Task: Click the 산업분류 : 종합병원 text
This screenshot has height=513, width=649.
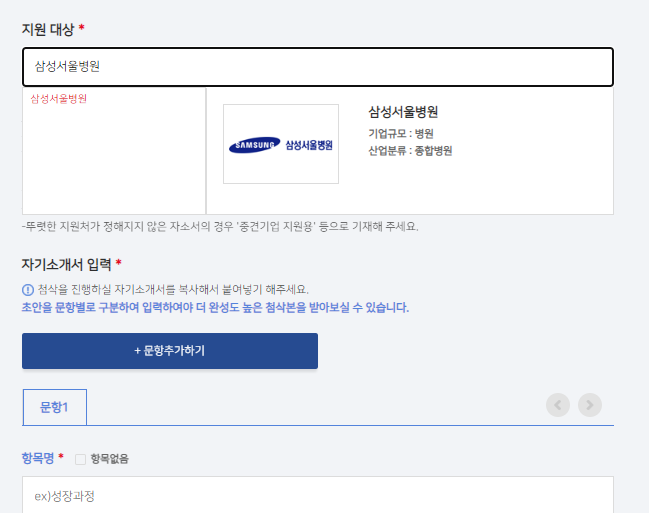Action: click(x=410, y=150)
